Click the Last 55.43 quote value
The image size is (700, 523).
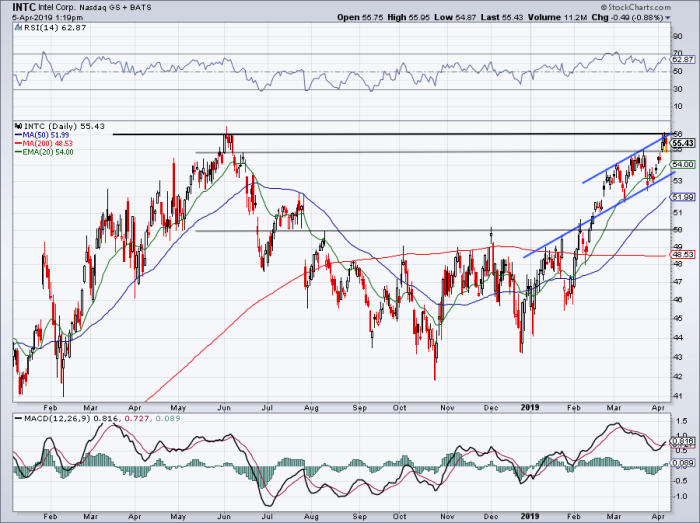tap(500, 17)
